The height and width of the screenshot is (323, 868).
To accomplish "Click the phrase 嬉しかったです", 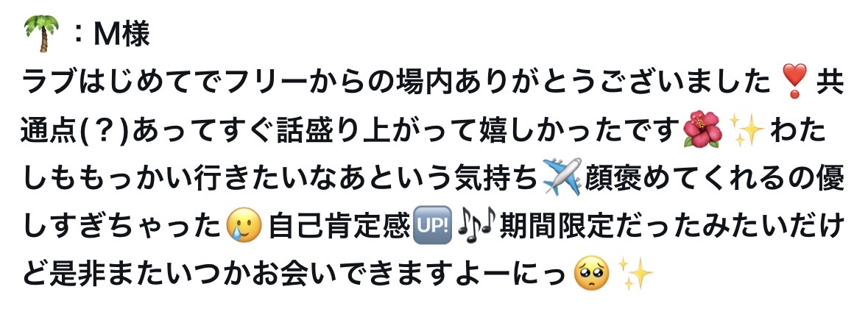I will point(579,130).
